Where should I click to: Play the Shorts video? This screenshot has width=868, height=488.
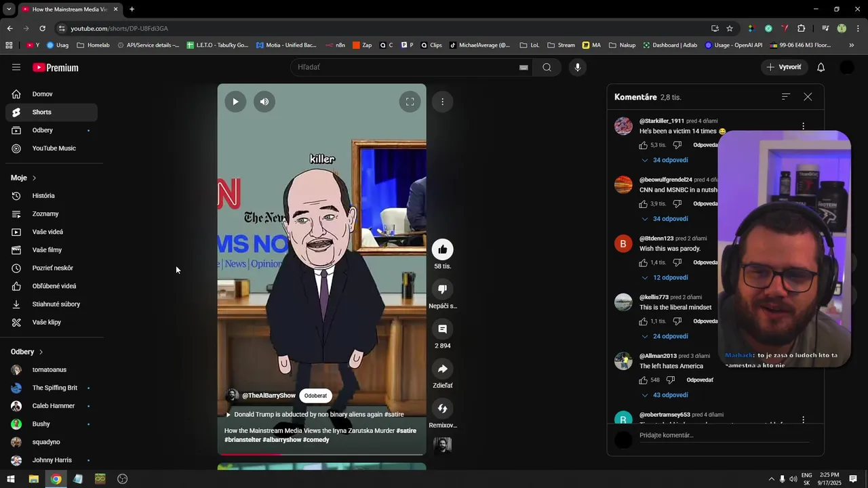(x=235, y=102)
